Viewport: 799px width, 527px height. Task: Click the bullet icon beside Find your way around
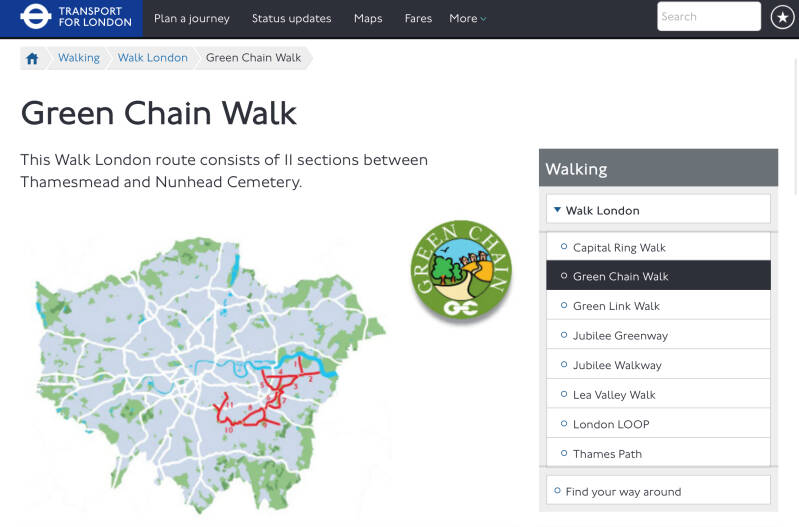557,491
